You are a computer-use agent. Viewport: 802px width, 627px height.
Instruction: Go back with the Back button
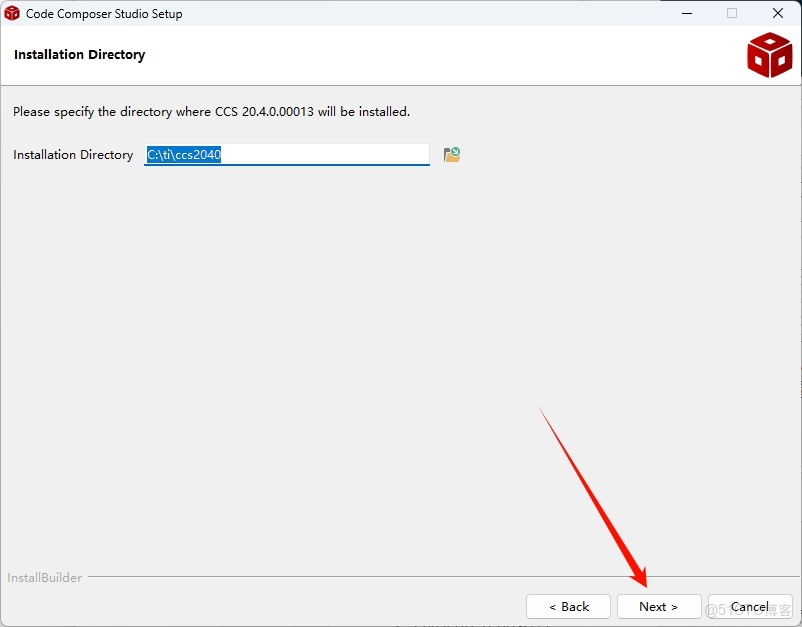pyautogui.click(x=568, y=607)
